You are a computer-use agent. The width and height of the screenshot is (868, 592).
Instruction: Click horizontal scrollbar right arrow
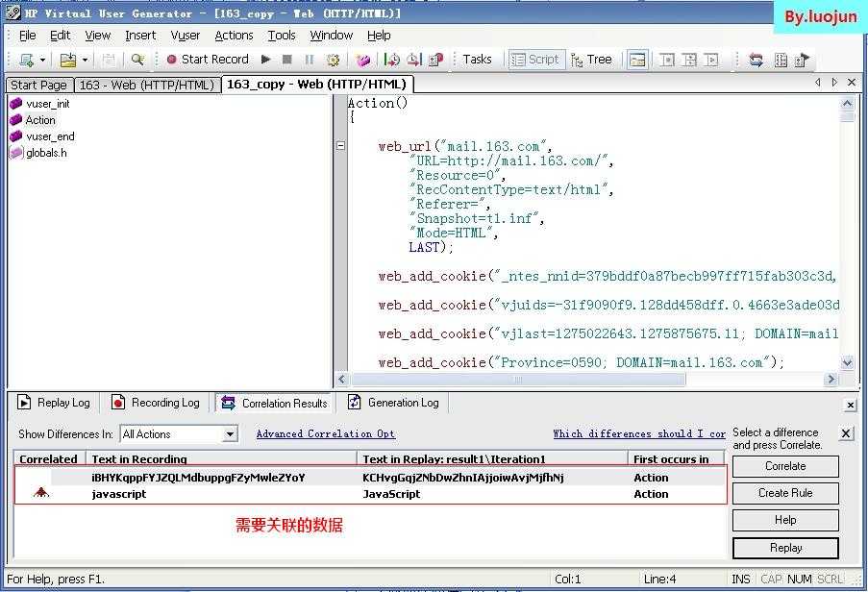pos(831,380)
